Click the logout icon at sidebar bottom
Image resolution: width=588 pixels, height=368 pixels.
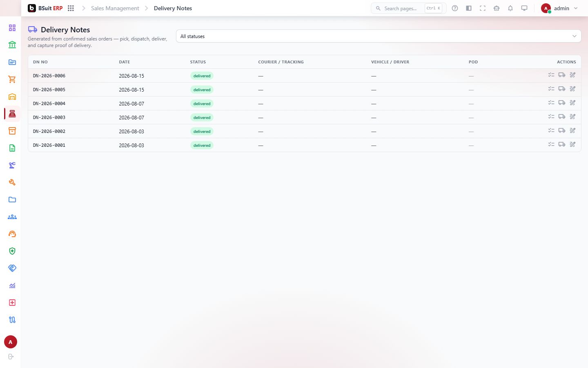pos(11,357)
